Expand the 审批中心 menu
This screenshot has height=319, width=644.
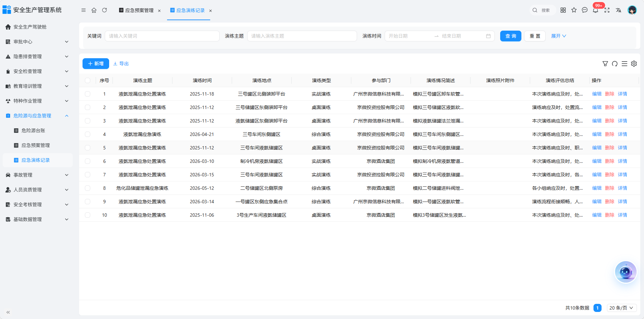[x=37, y=42]
